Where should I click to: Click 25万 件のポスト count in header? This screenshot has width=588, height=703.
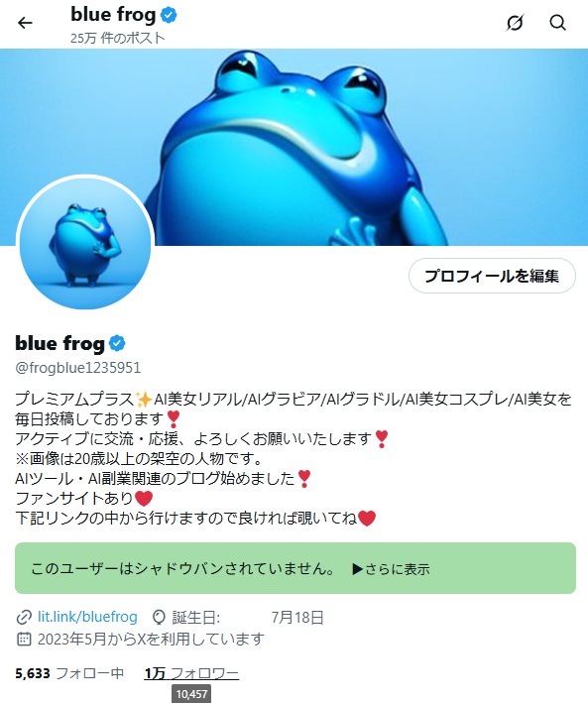pos(118,38)
